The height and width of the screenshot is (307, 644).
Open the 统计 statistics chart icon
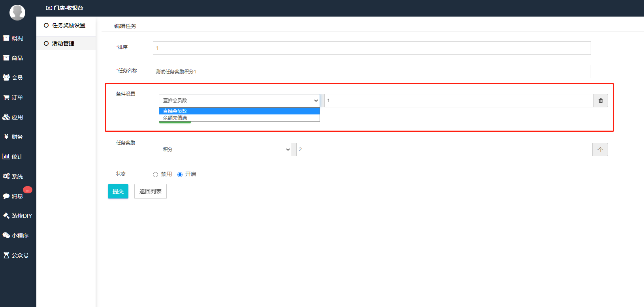click(x=6, y=157)
